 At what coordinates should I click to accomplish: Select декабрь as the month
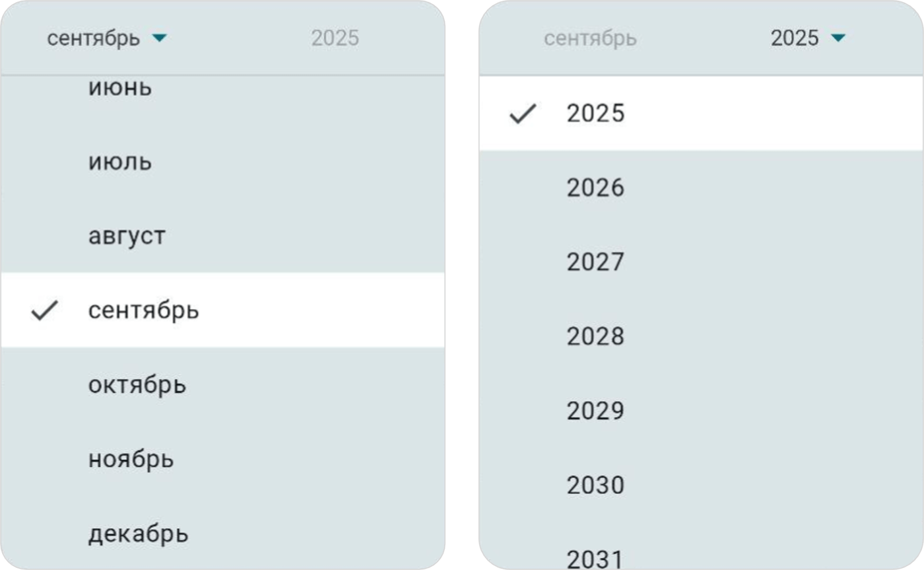click(x=139, y=534)
